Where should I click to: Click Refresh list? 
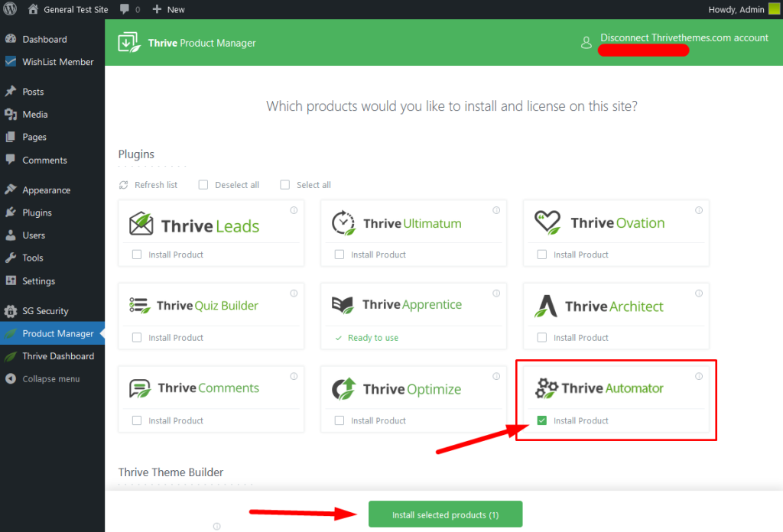[148, 185]
